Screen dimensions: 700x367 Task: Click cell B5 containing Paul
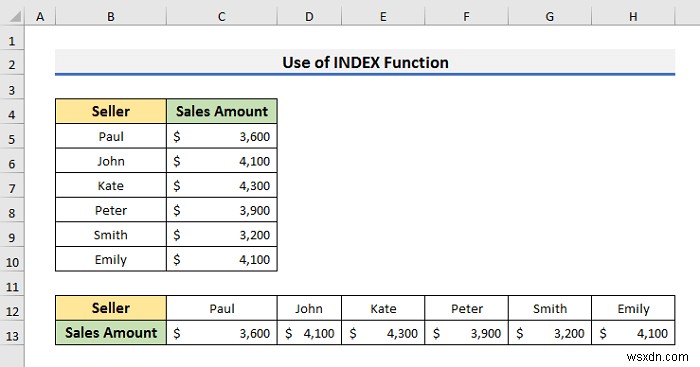coord(111,136)
